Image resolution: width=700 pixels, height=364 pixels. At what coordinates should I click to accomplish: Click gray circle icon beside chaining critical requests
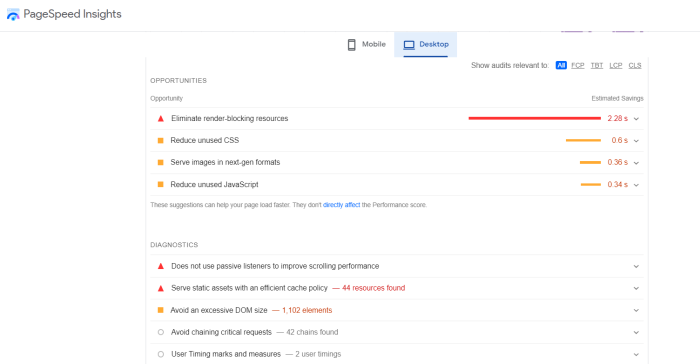point(161,332)
